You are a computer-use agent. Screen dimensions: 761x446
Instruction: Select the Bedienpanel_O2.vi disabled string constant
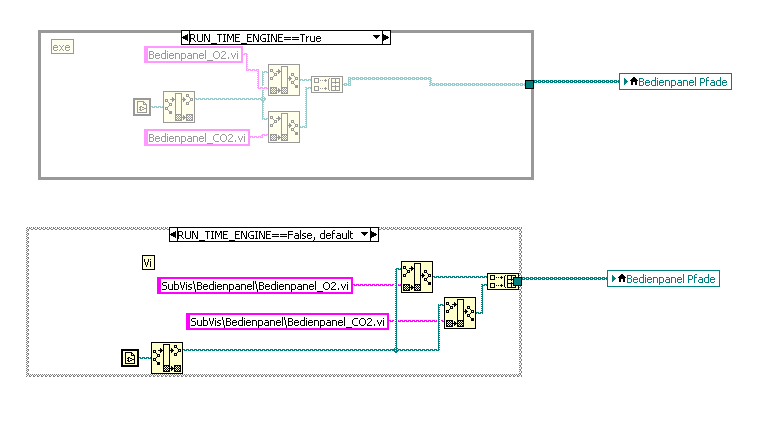tap(194, 55)
